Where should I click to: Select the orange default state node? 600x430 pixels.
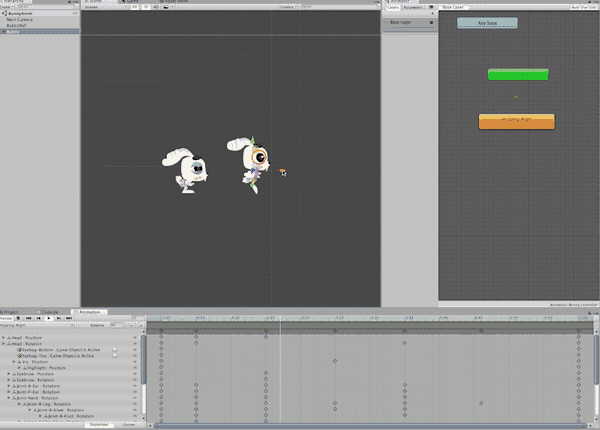click(517, 121)
